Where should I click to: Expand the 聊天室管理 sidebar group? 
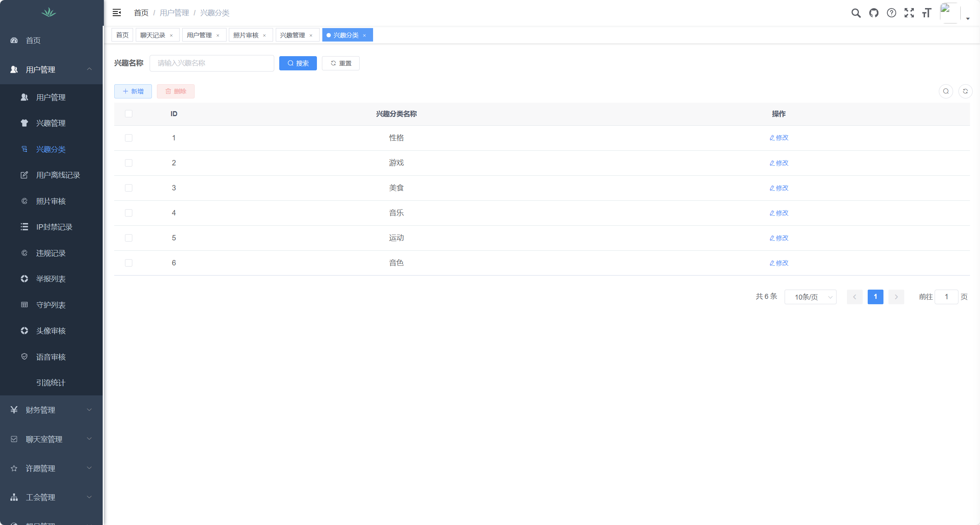click(x=52, y=439)
